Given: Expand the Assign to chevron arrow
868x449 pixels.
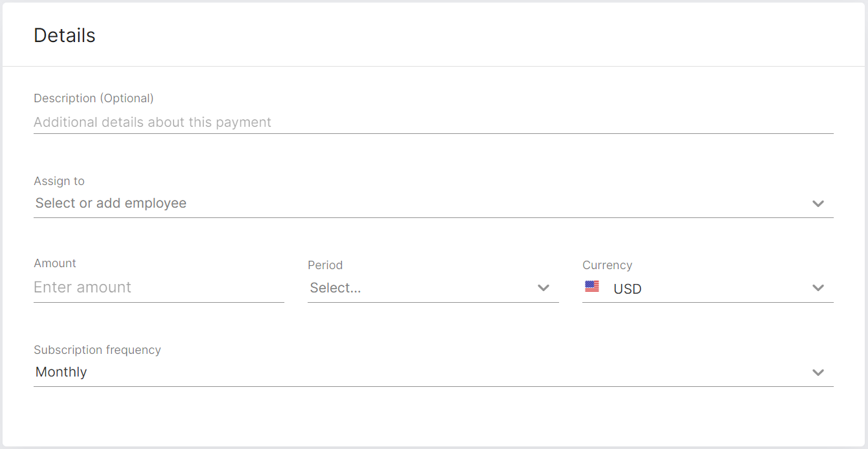Looking at the screenshot, I should (x=818, y=204).
